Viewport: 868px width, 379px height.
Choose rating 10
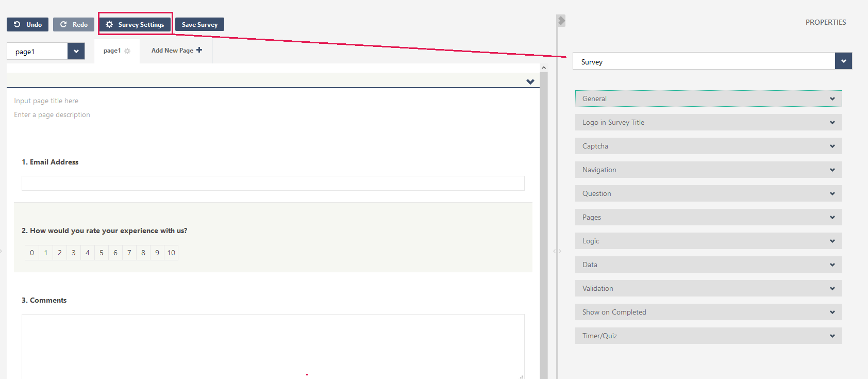coord(171,253)
